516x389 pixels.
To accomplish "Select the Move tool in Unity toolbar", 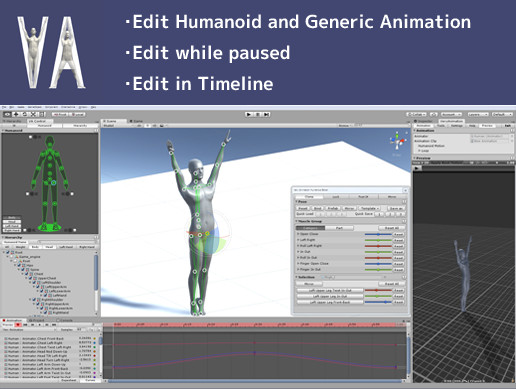I will 16,114.
